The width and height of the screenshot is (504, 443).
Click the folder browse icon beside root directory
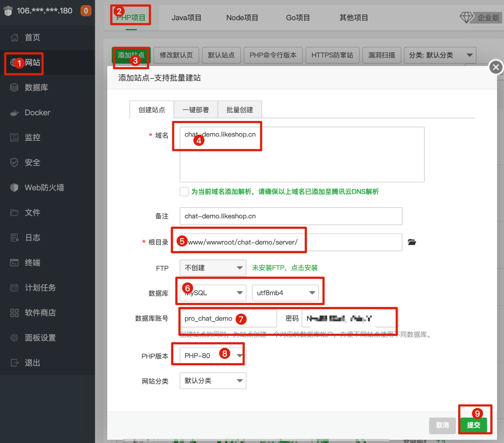point(412,242)
